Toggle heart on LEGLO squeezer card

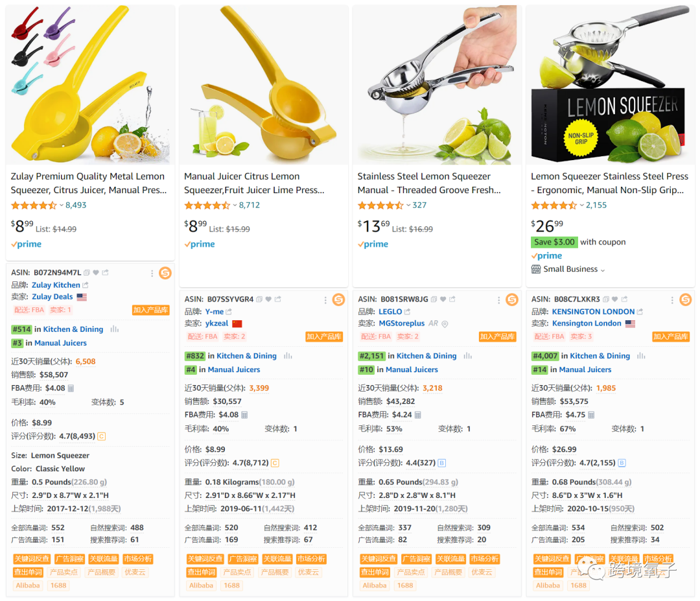pos(443,299)
